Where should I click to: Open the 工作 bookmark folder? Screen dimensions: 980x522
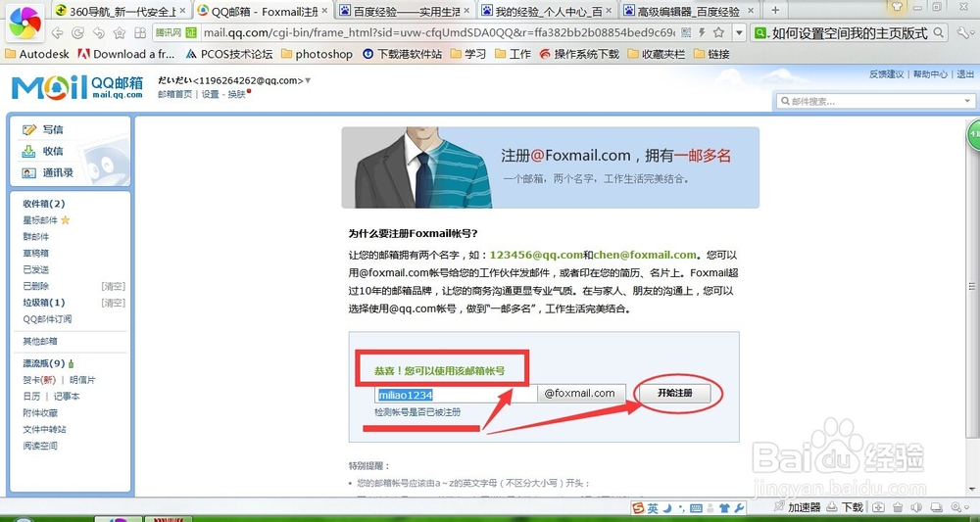pyautogui.click(x=513, y=54)
